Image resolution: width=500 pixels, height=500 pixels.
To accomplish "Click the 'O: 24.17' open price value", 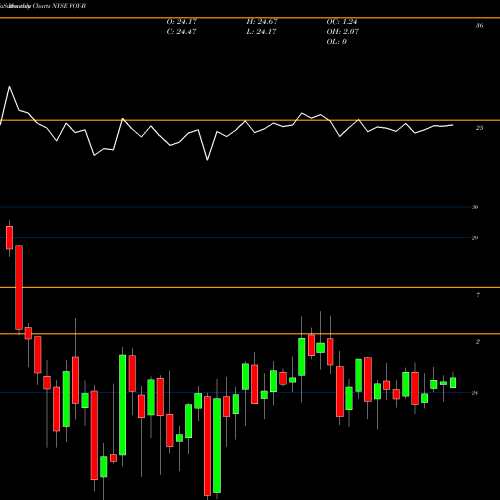I will click(x=182, y=22).
